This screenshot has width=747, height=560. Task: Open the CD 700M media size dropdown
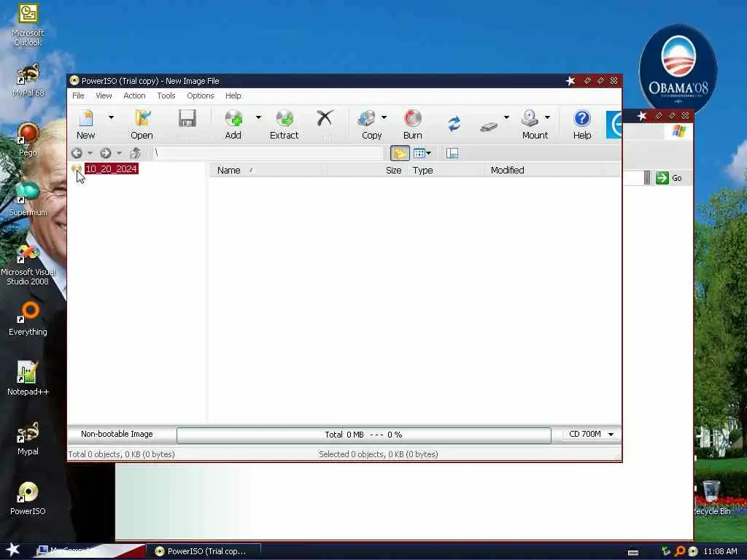point(590,435)
